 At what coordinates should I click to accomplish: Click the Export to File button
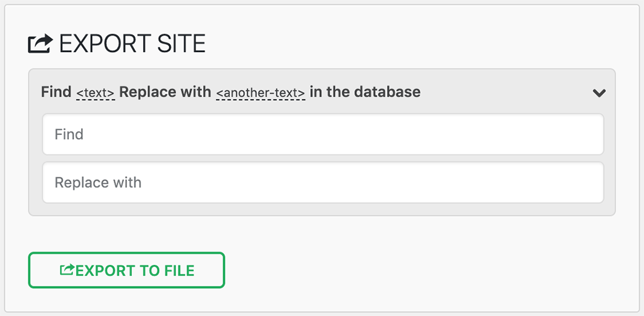[126, 270]
